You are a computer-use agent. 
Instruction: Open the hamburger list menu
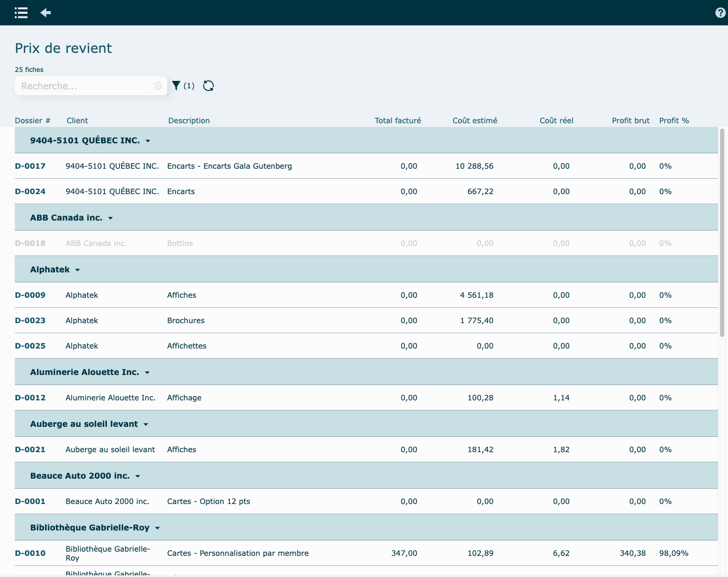pyautogui.click(x=21, y=13)
